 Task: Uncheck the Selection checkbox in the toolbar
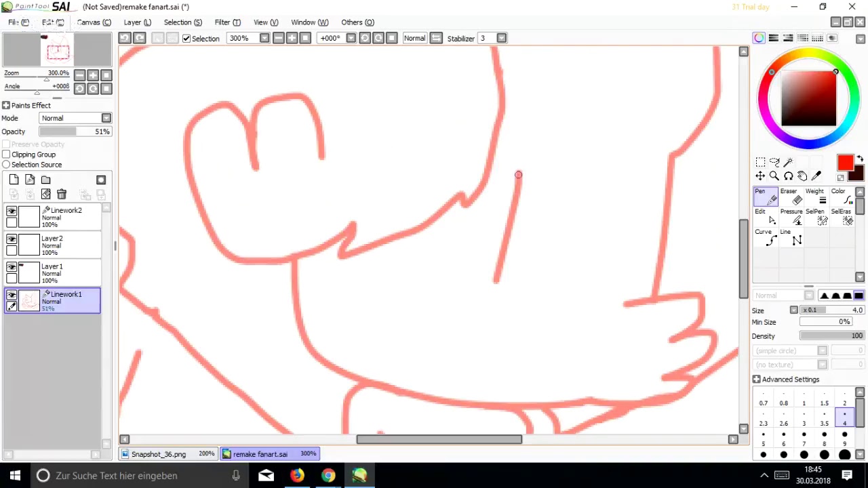click(186, 38)
